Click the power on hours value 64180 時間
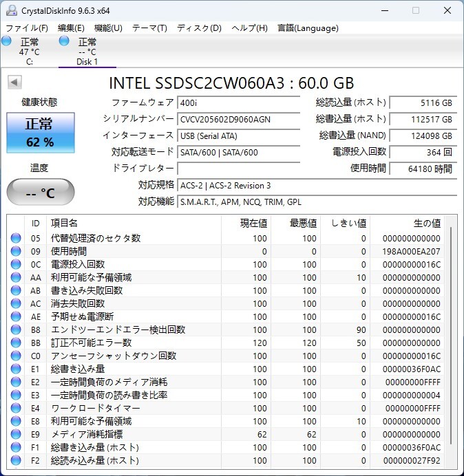The width and height of the screenshot is (464, 476). click(423, 169)
